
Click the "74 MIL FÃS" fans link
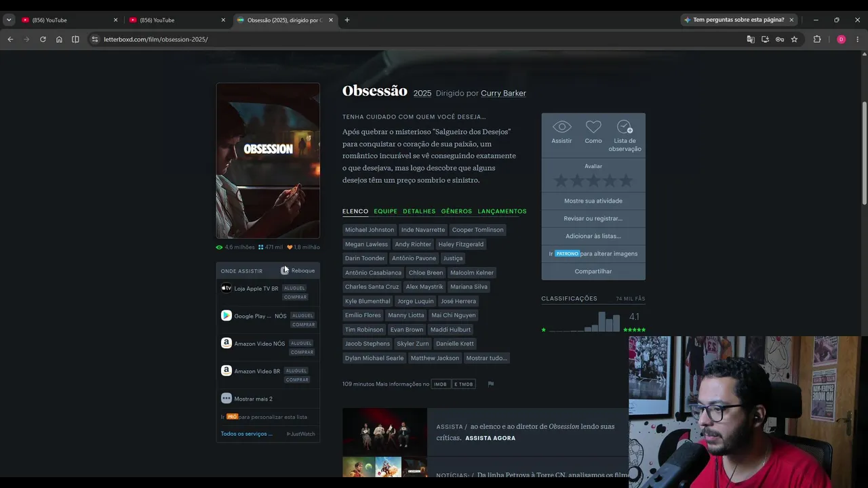click(630, 299)
